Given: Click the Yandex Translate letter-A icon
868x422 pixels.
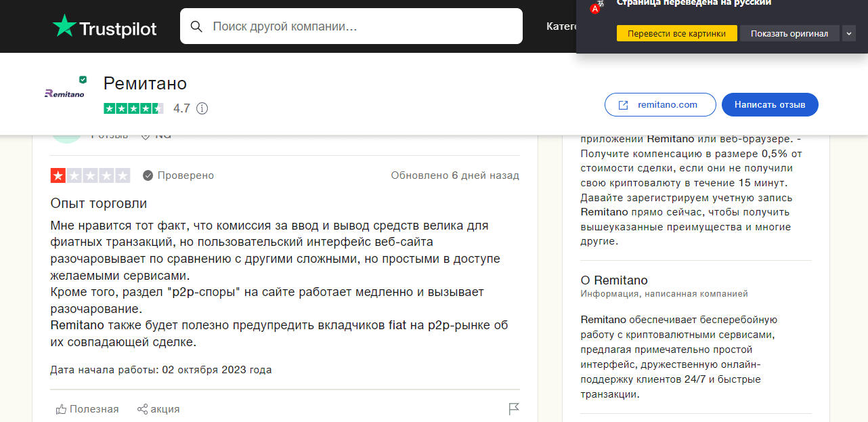Looking at the screenshot, I should tap(596, 9).
